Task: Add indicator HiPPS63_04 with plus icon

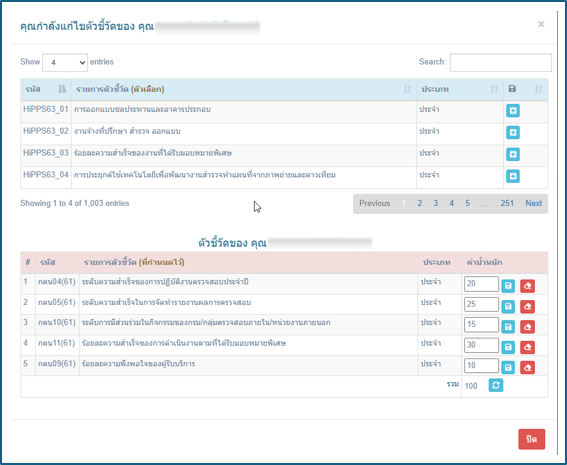Action: 512,176
